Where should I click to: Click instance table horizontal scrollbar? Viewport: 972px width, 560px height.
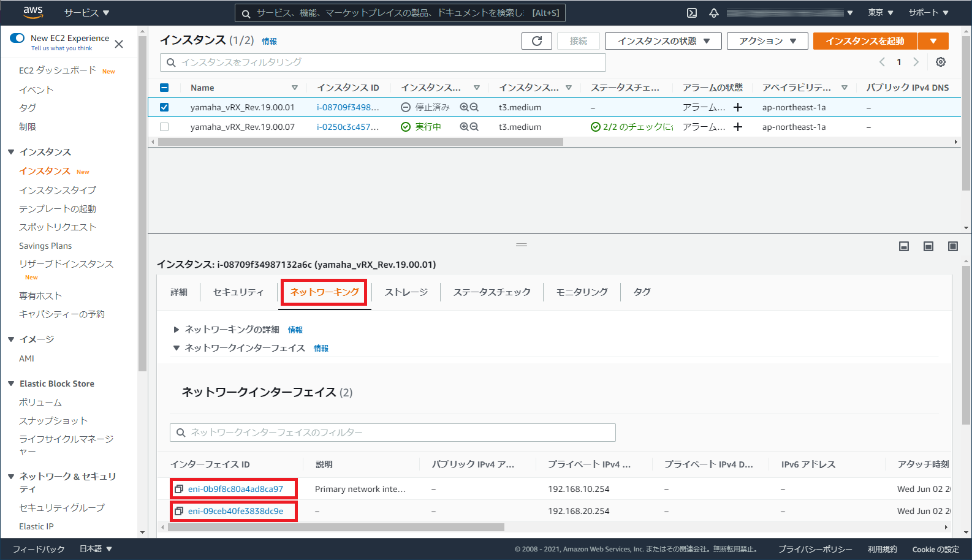[x=360, y=142]
